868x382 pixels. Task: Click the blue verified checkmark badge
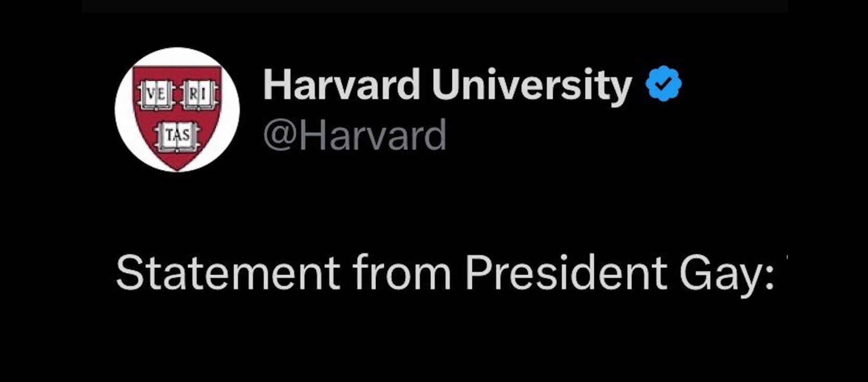(x=663, y=84)
